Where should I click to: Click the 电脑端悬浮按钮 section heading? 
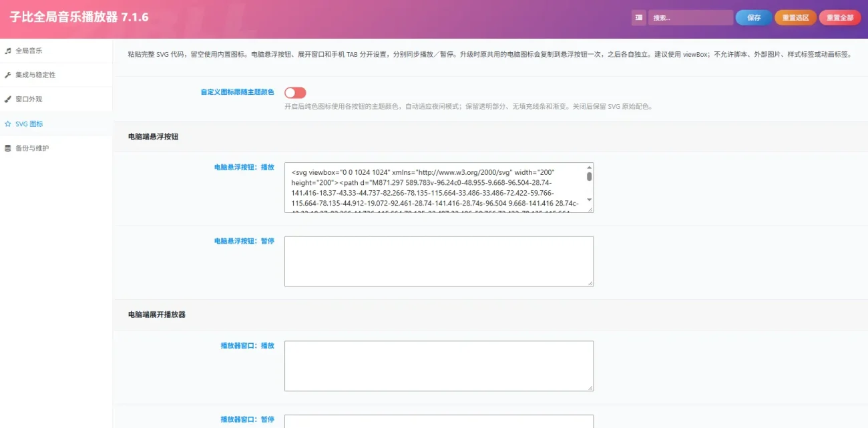tap(154, 136)
